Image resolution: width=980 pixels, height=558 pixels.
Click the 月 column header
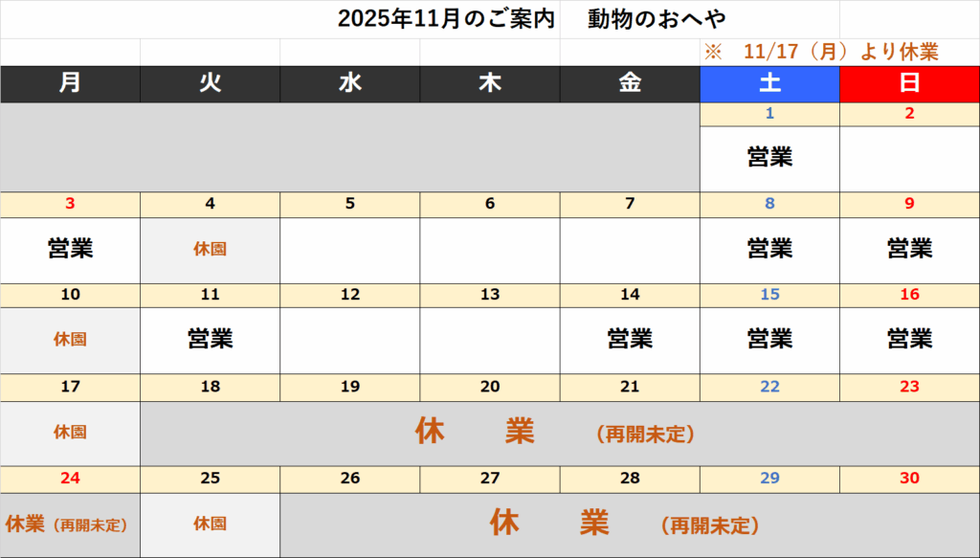click(70, 83)
